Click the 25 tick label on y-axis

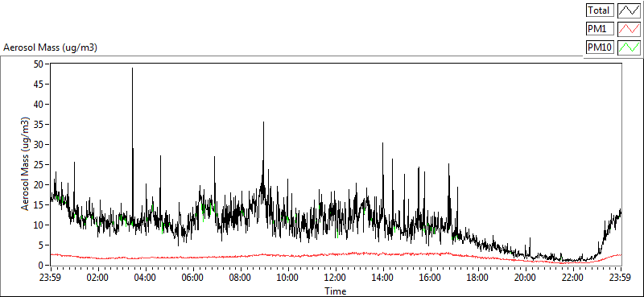coord(38,165)
